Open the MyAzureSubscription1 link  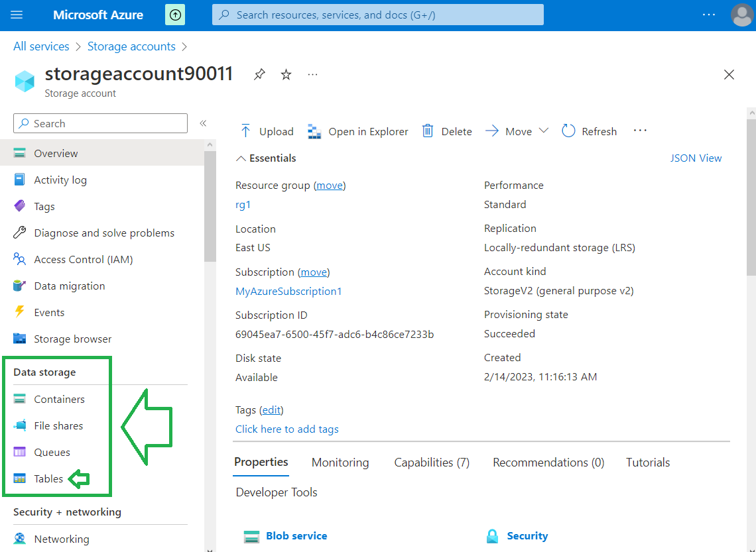click(288, 291)
